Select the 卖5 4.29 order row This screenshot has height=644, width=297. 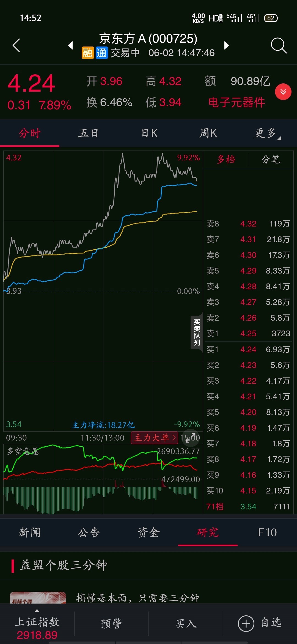tap(248, 271)
